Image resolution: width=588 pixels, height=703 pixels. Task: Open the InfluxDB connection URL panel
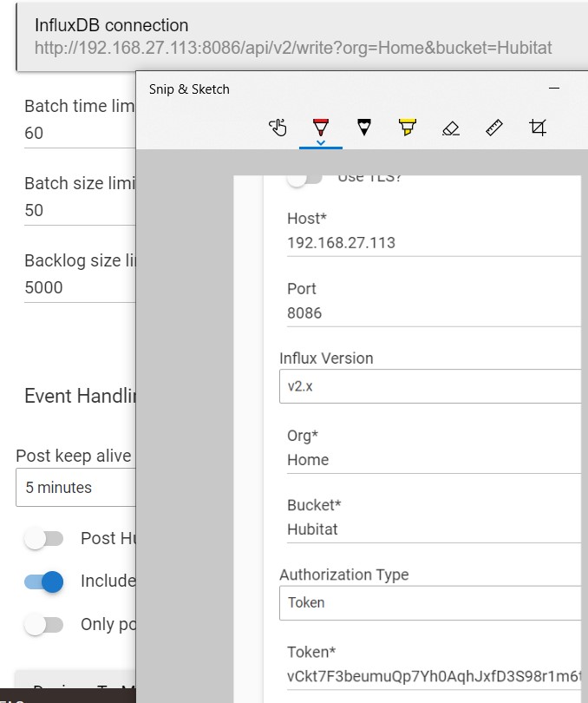click(x=302, y=36)
